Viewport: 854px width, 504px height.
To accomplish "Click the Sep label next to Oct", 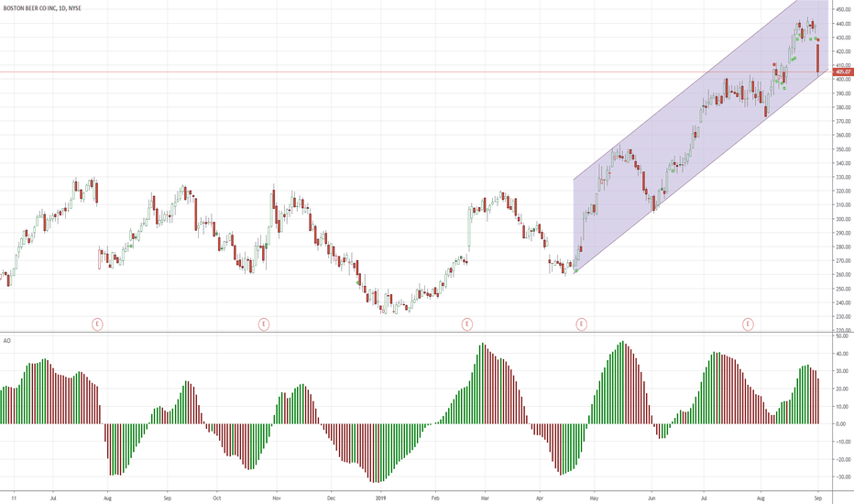I will click(x=167, y=498).
